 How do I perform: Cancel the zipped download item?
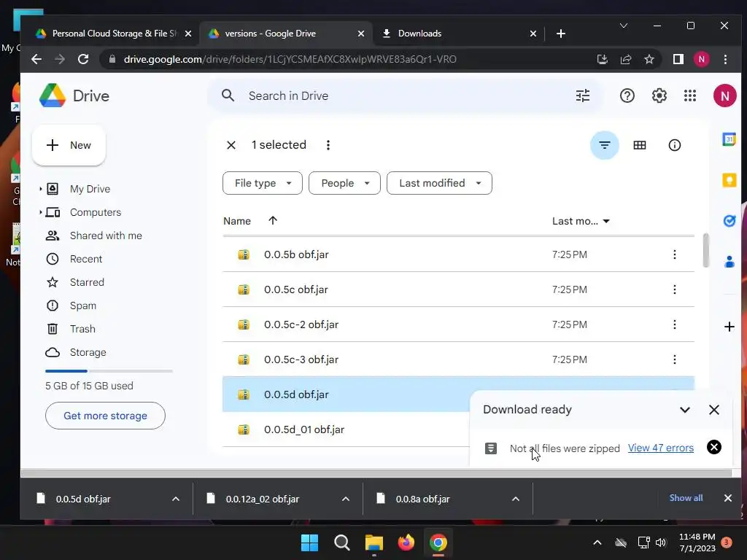(713, 447)
